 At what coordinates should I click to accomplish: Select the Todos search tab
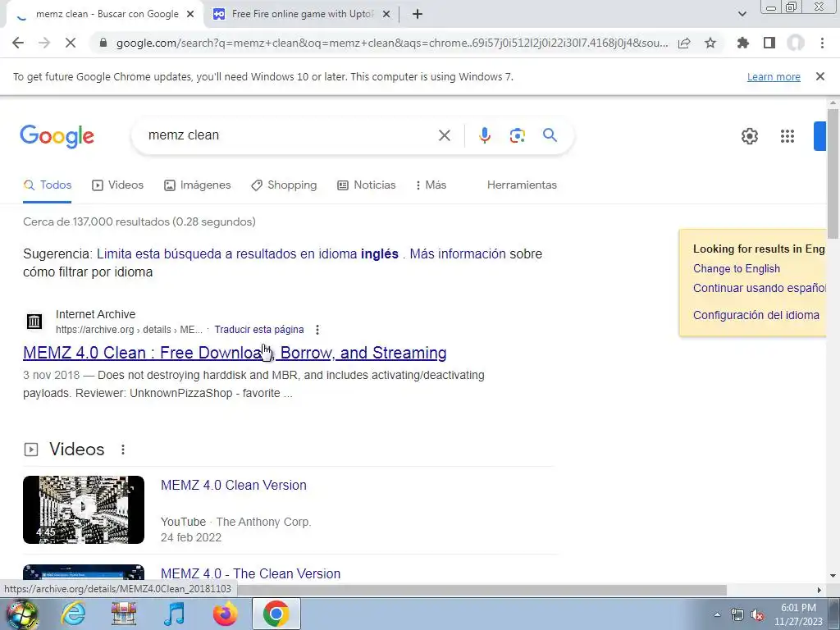47,185
